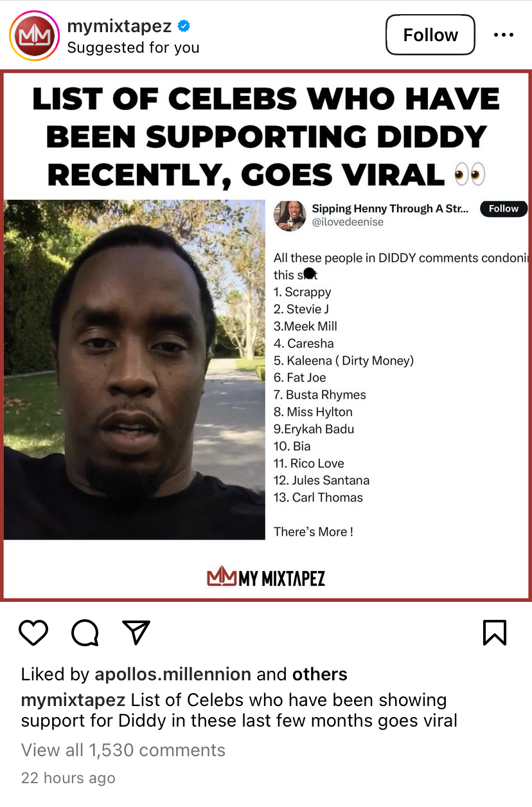This screenshot has height=807, width=532.
Task: Tap the '22 hours ago' timestamp
Action: tap(68, 777)
